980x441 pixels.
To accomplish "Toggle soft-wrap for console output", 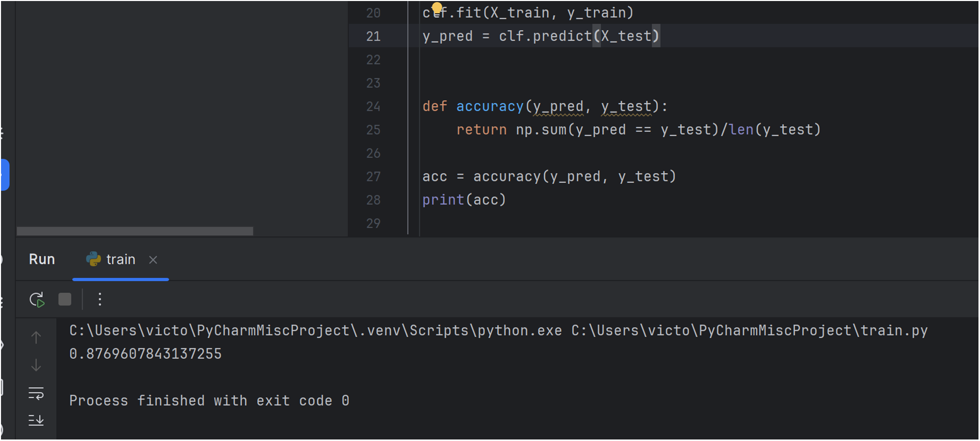I will coord(36,393).
